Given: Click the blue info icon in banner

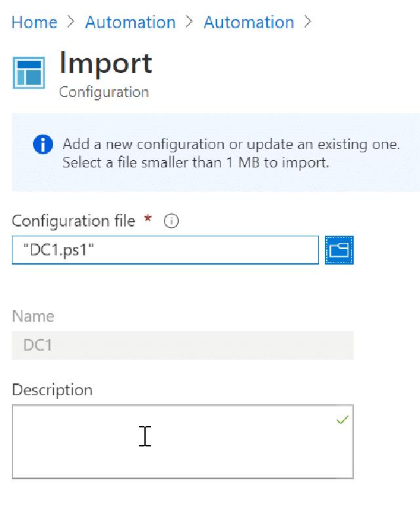Looking at the screenshot, I should pyautogui.click(x=43, y=144).
